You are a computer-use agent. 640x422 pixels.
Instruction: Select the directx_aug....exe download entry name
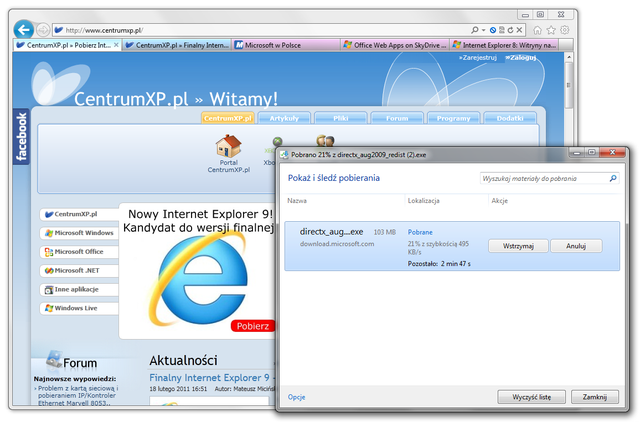(x=331, y=232)
